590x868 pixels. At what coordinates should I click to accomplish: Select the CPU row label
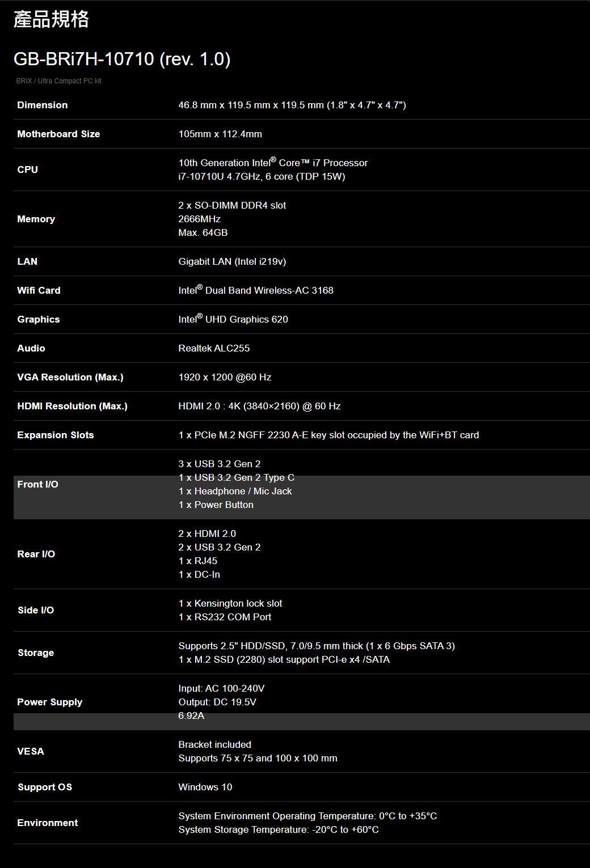point(28,170)
